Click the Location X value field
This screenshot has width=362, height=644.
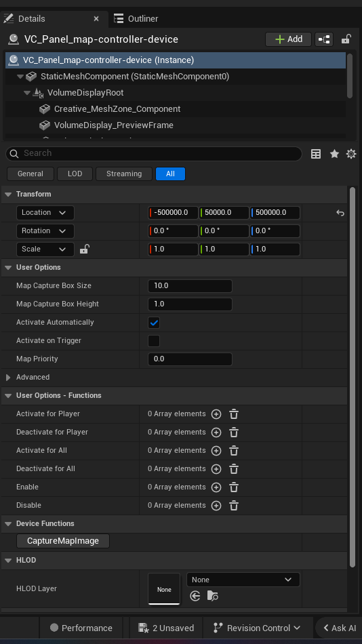click(173, 213)
